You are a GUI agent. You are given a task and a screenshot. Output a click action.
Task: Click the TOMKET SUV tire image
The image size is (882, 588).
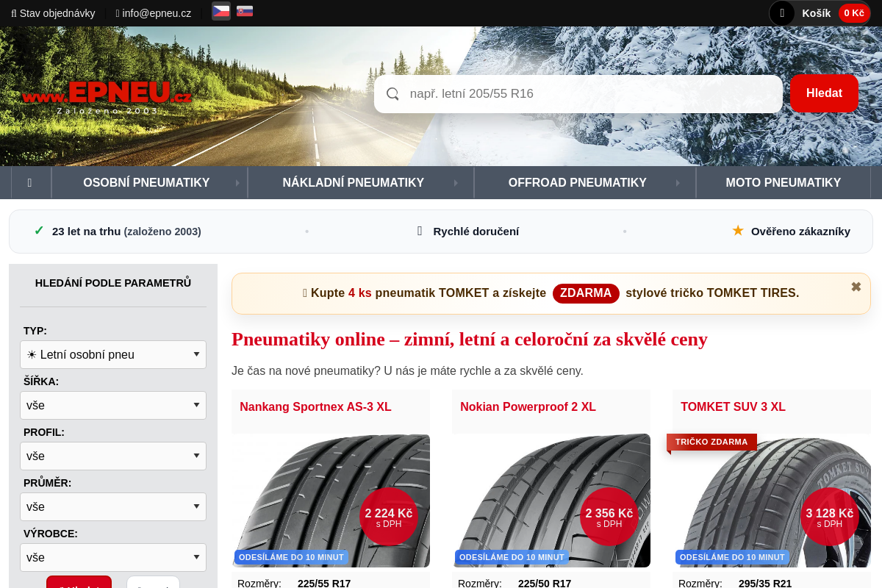coord(772,501)
